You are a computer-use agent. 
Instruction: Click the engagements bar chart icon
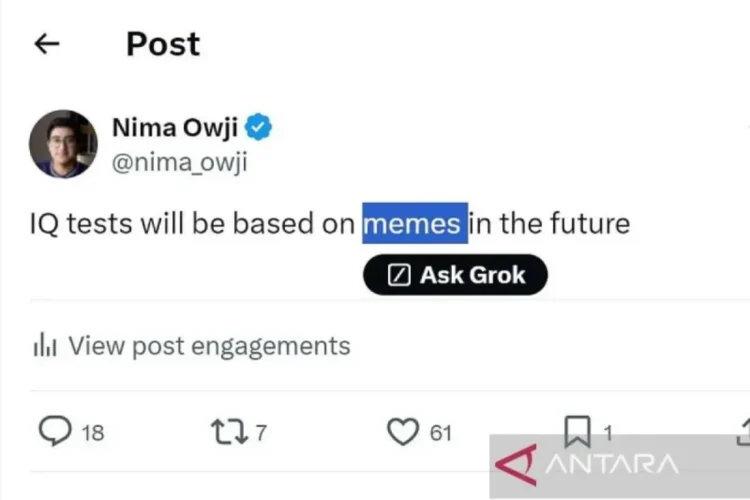44,346
